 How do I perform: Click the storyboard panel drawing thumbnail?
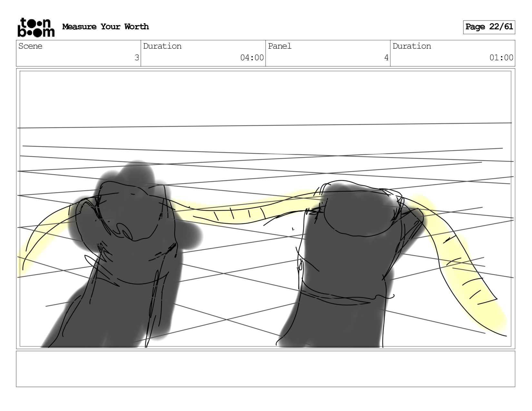click(x=265, y=209)
